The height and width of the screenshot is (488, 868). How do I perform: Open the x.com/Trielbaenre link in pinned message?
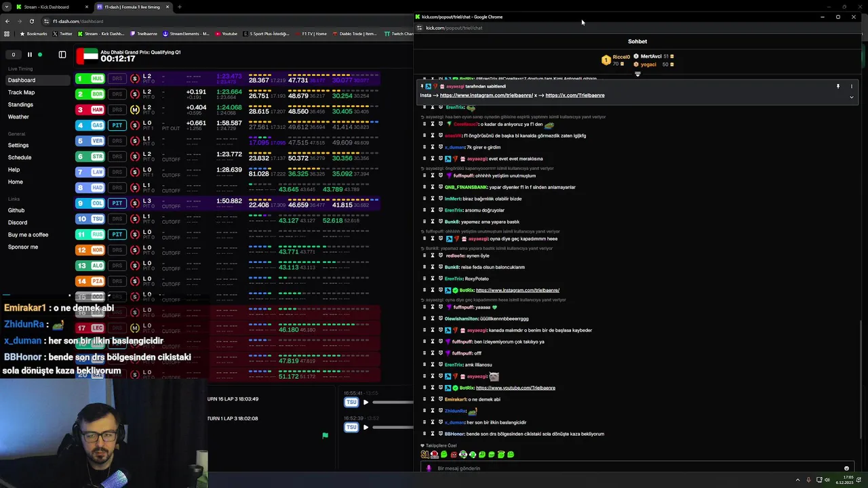[574, 96]
